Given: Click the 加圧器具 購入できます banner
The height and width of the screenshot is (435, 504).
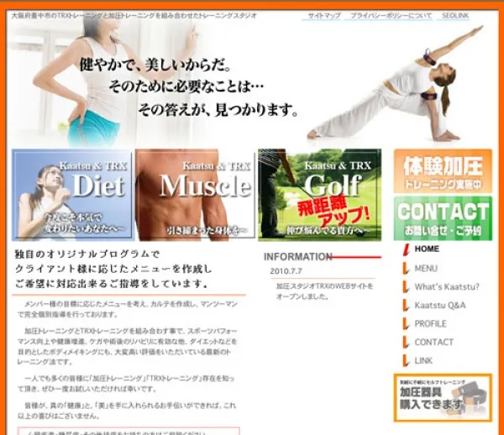Looking at the screenshot, I should (x=443, y=397).
